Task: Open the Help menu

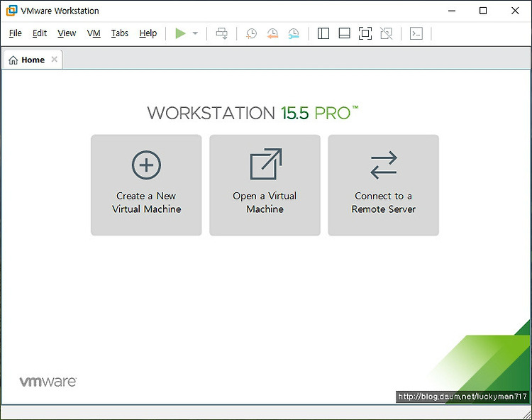Action: (x=148, y=33)
